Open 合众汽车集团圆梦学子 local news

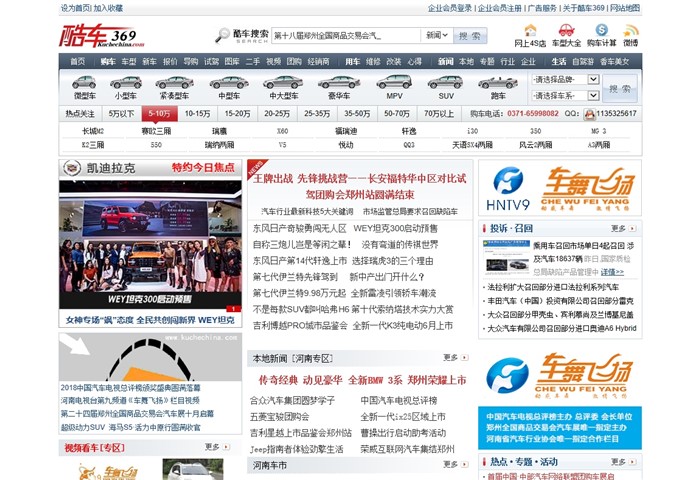pos(292,401)
